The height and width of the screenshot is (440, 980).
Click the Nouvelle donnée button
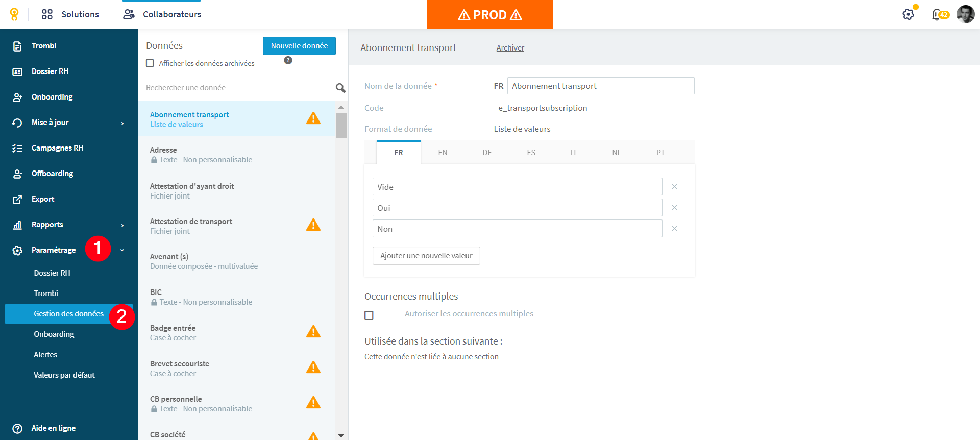coord(299,46)
